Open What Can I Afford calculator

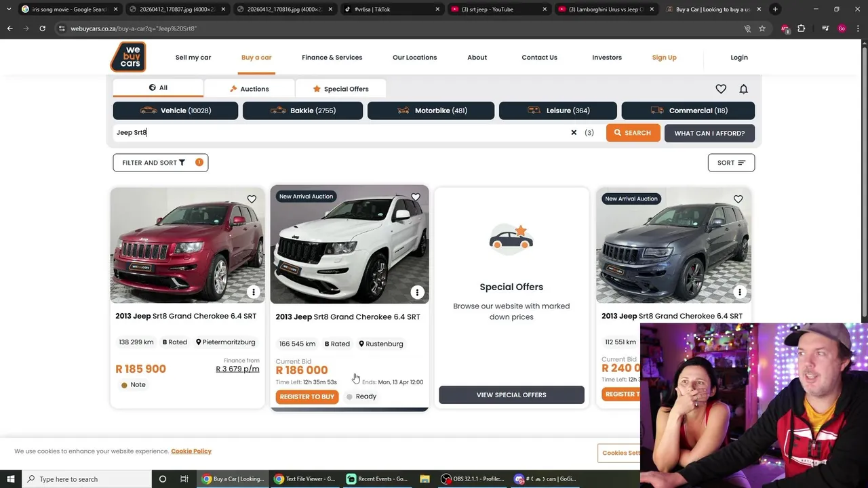pos(709,133)
